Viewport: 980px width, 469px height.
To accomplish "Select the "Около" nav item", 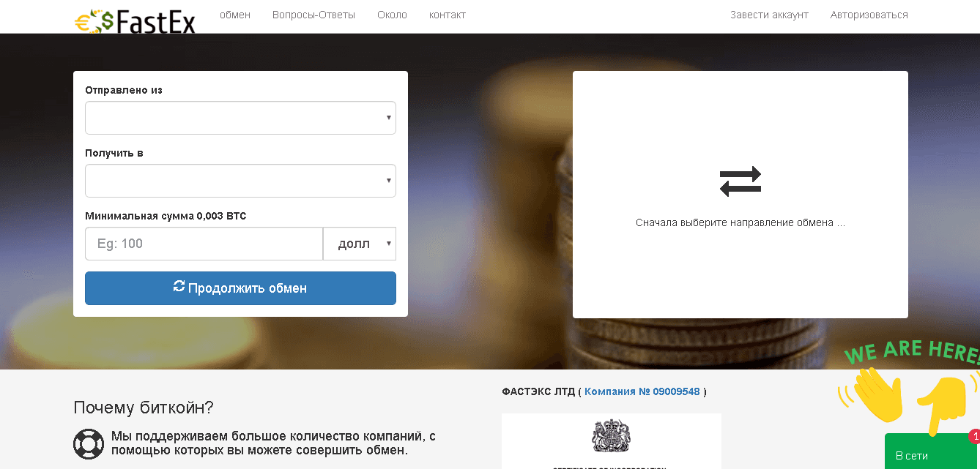I will [392, 15].
